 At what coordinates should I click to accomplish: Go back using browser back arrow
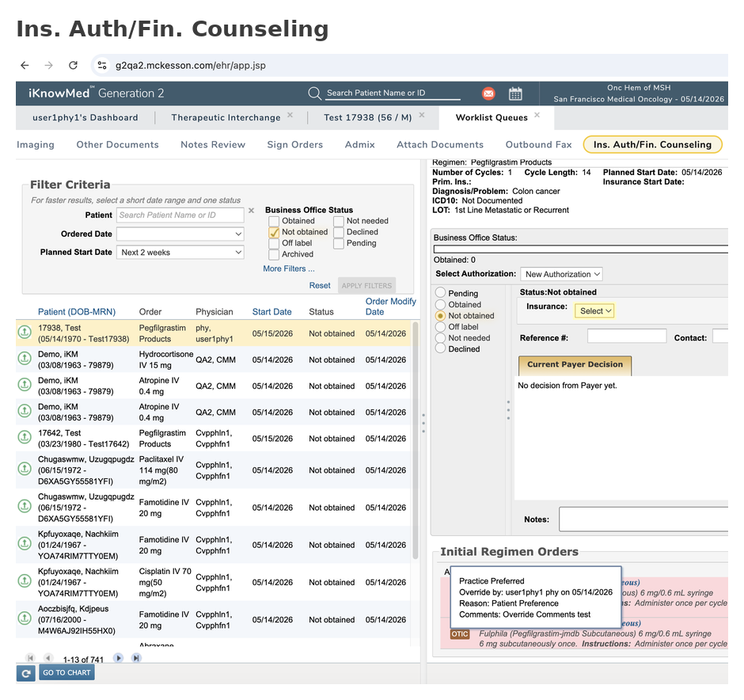tap(25, 65)
